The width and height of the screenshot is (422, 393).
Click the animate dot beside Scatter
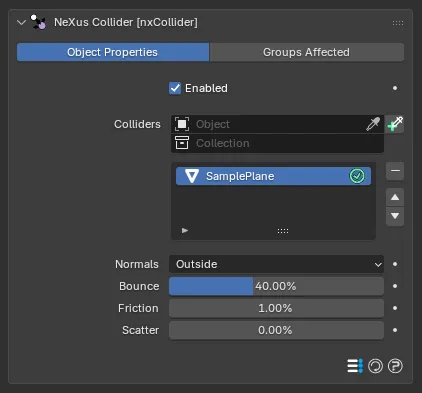pos(395,330)
